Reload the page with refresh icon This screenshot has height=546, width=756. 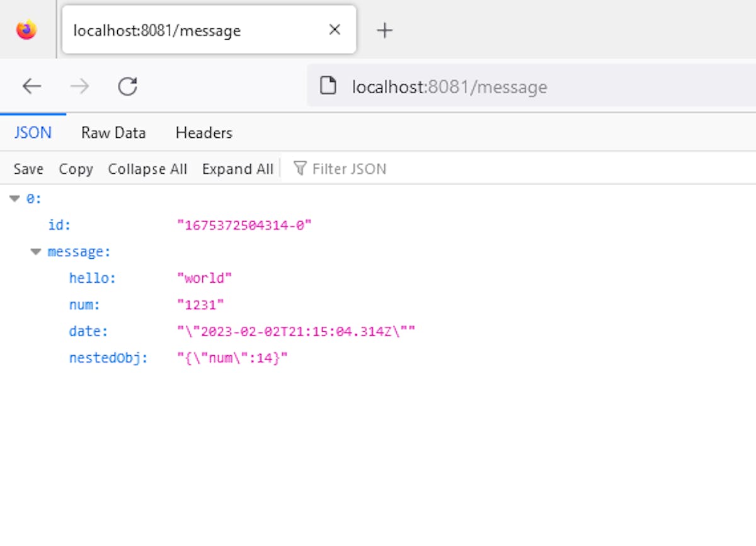(x=128, y=86)
